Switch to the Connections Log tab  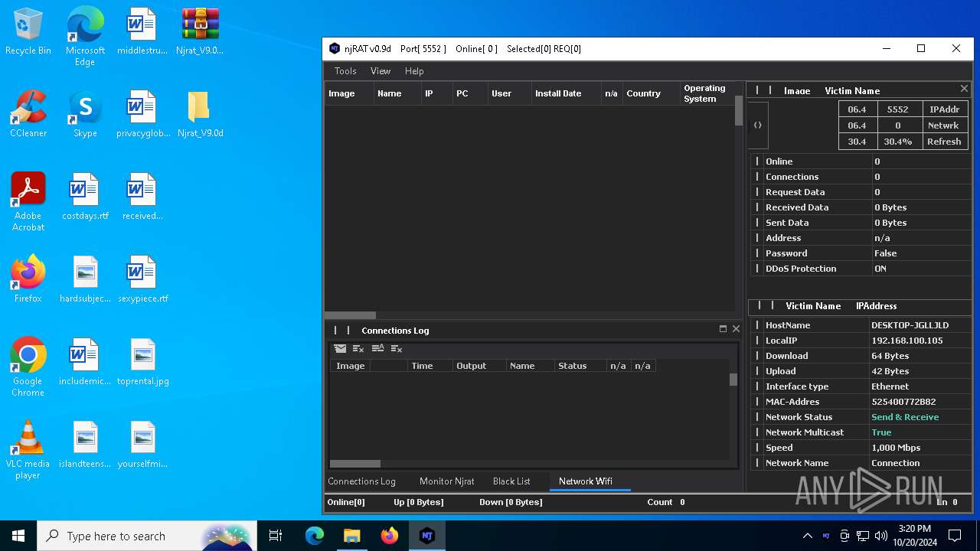point(361,481)
